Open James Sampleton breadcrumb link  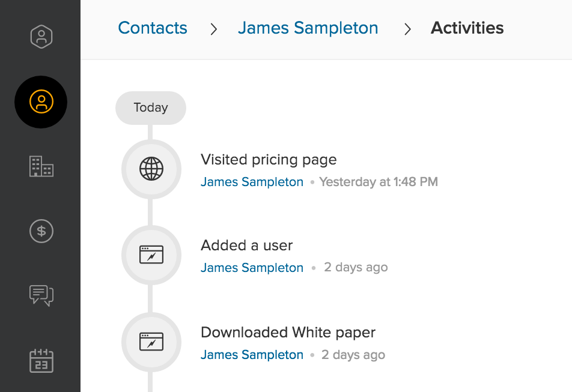click(308, 28)
